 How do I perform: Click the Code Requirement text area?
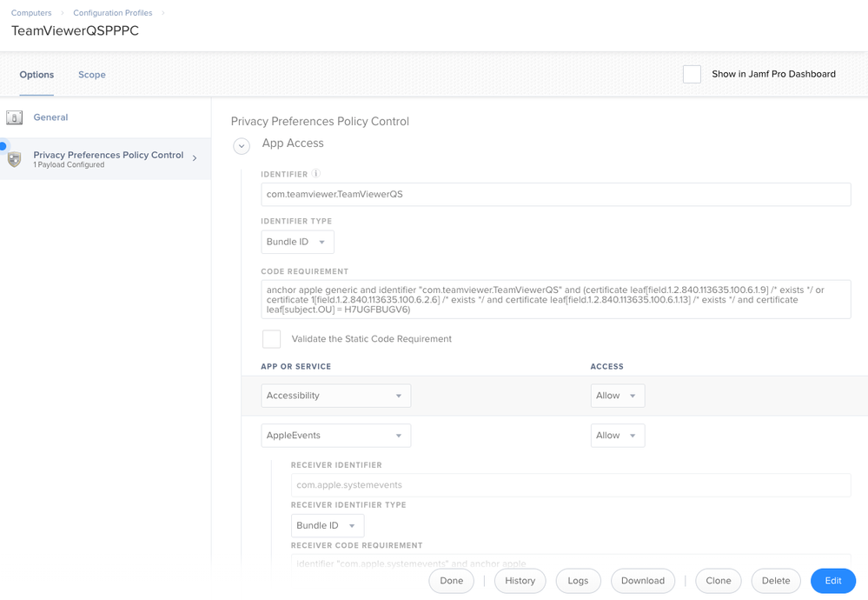(x=556, y=299)
